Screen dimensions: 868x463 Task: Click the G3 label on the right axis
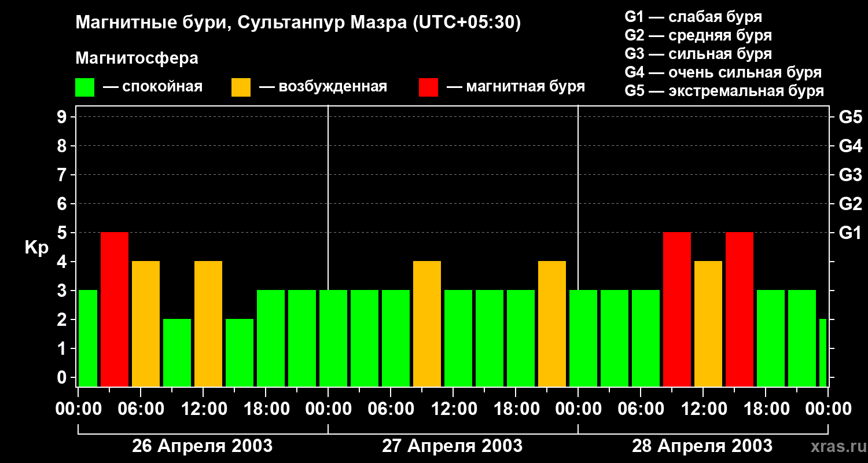coord(850,175)
